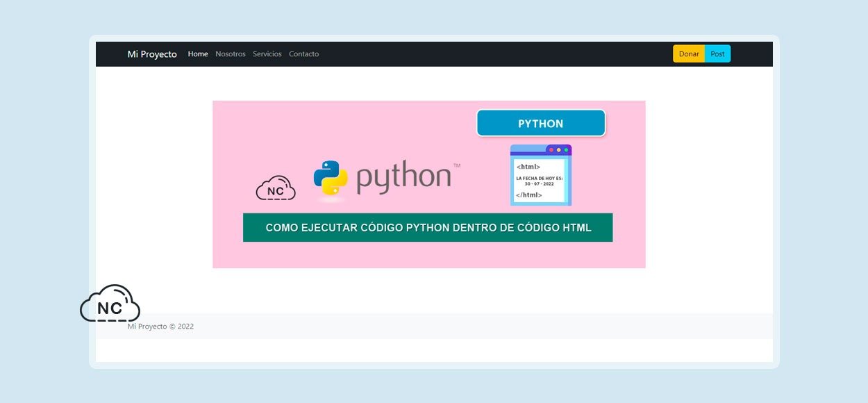The height and width of the screenshot is (403, 868).
Task: Click the python wordmark text
Action: 403,178
